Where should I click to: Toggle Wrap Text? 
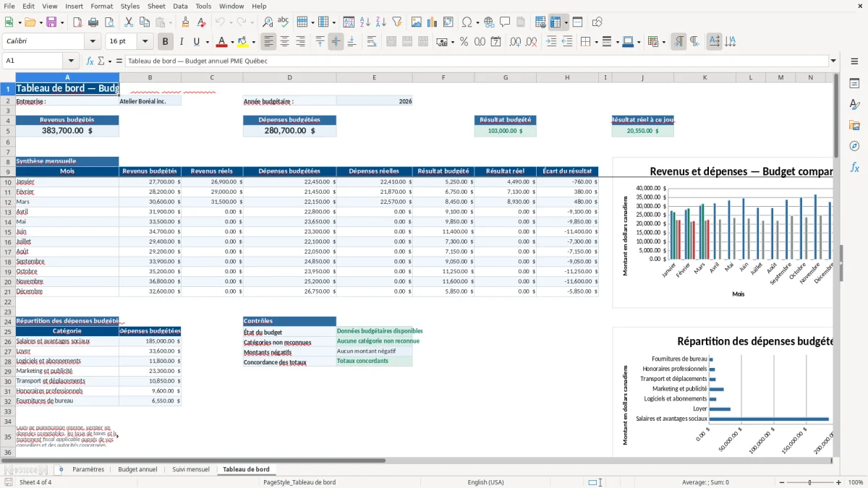pos(372,42)
